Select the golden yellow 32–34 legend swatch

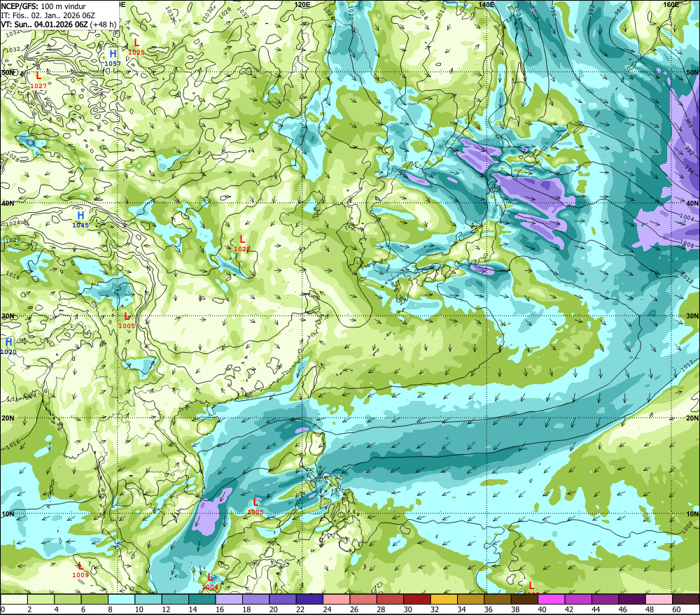pos(444,599)
